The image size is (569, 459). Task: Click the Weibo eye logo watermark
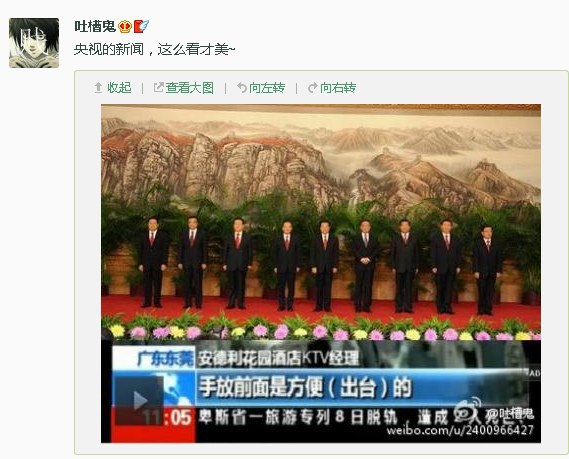pos(469,411)
